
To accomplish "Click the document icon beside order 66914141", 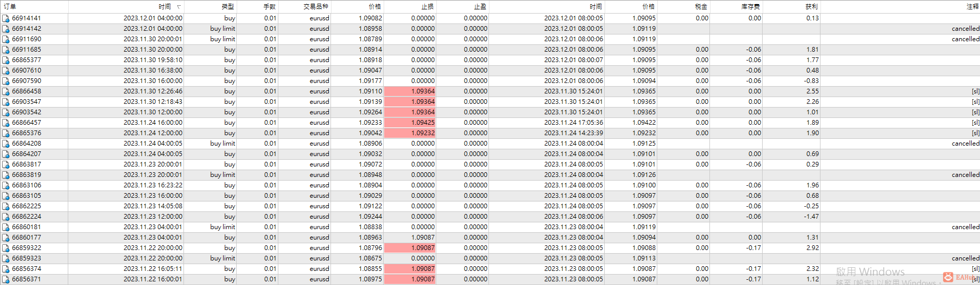I will click(6, 18).
